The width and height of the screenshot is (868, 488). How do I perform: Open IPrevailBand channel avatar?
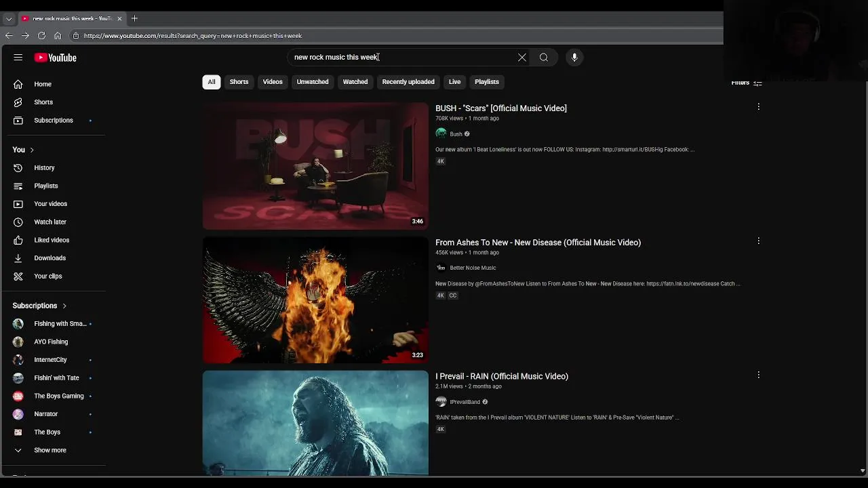click(441, 402)
